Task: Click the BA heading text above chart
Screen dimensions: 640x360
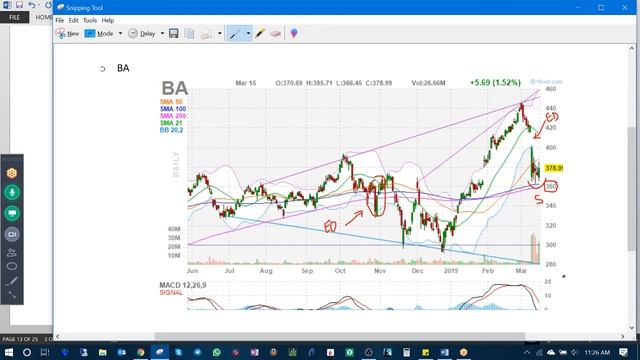Action: (x=123, y=68)
